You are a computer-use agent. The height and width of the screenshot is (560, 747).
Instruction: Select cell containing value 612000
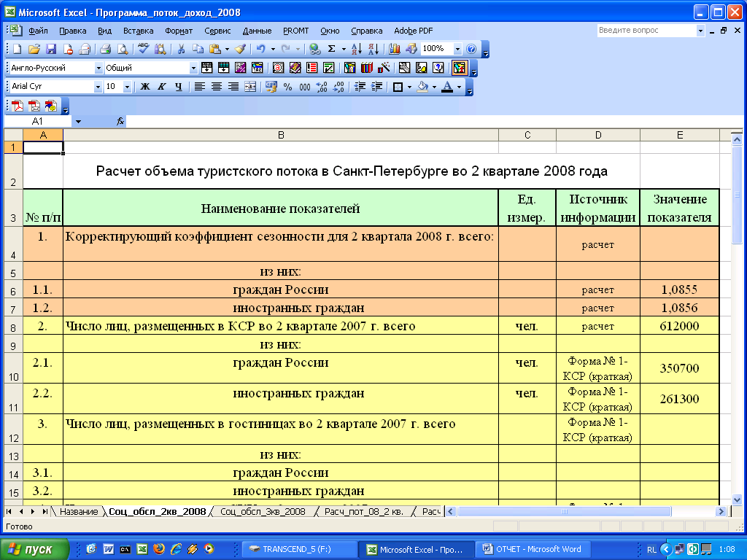pos(679,326)
